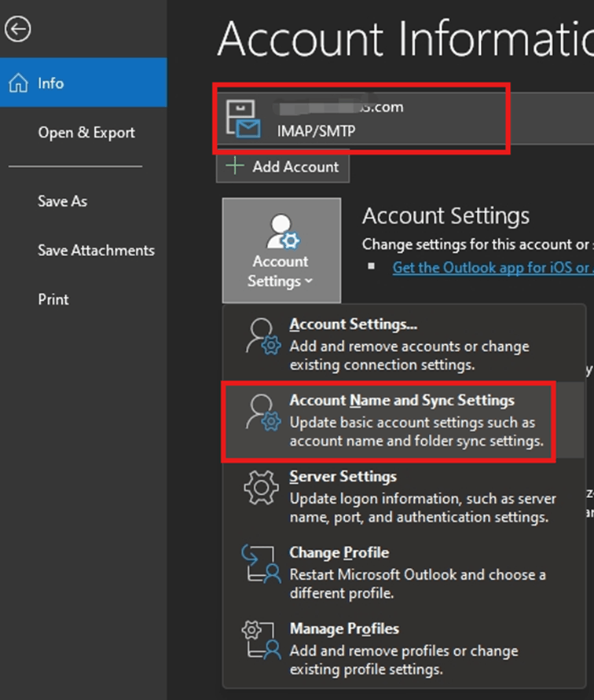This screenshot has width=594, height=700.
Task: Select Print in the sidebar
Action: [53, 299]
